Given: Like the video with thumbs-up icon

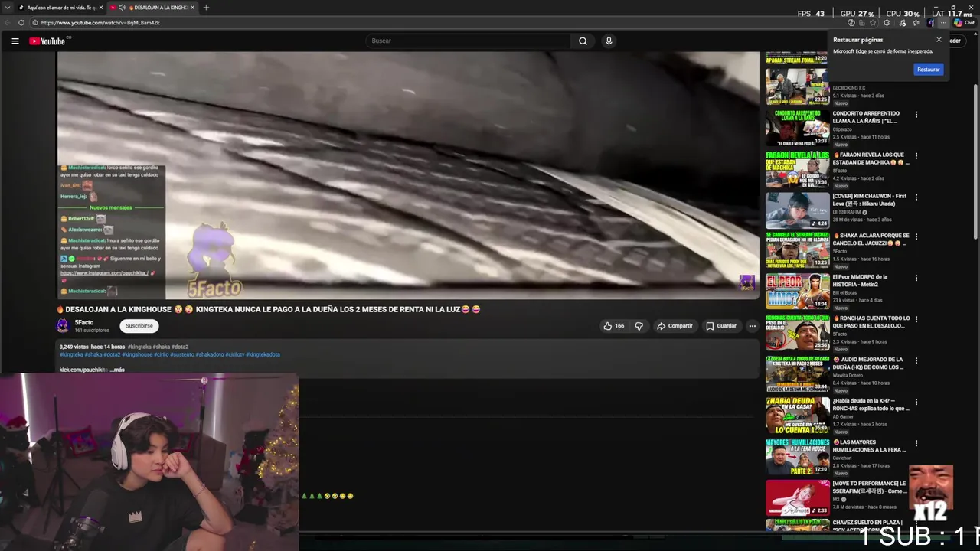Looking at the screenshot, I should (614, 326).
